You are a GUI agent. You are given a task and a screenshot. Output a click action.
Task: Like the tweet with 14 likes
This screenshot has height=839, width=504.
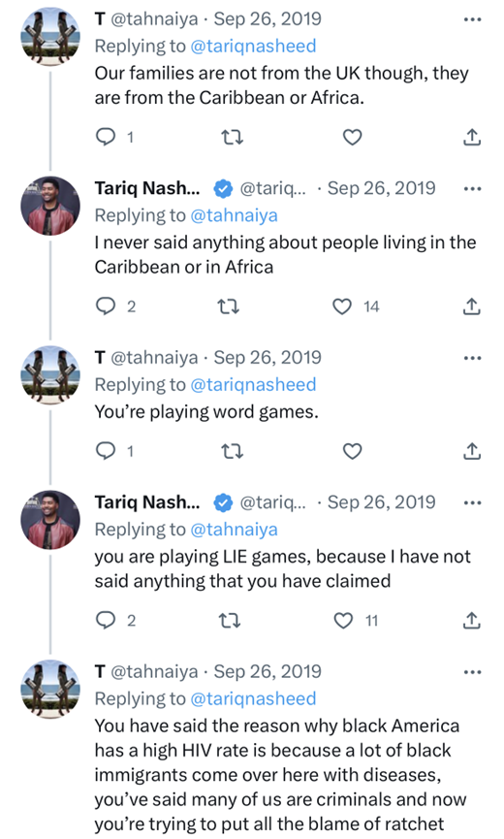click(342, 307)
